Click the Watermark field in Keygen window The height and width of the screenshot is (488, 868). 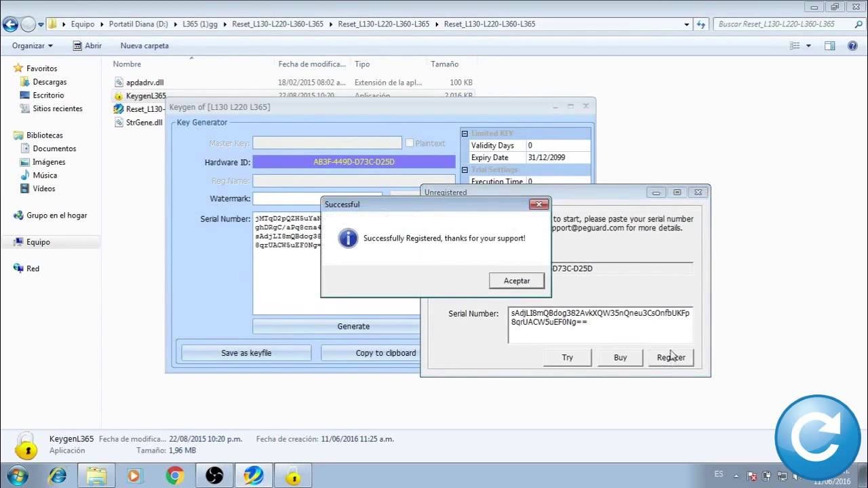(317, 199)
